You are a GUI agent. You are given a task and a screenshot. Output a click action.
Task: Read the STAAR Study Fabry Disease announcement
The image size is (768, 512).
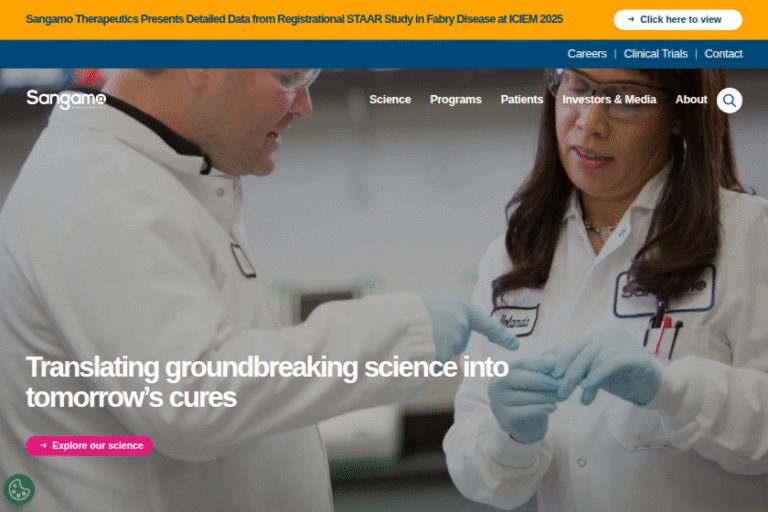pos(294,19)
